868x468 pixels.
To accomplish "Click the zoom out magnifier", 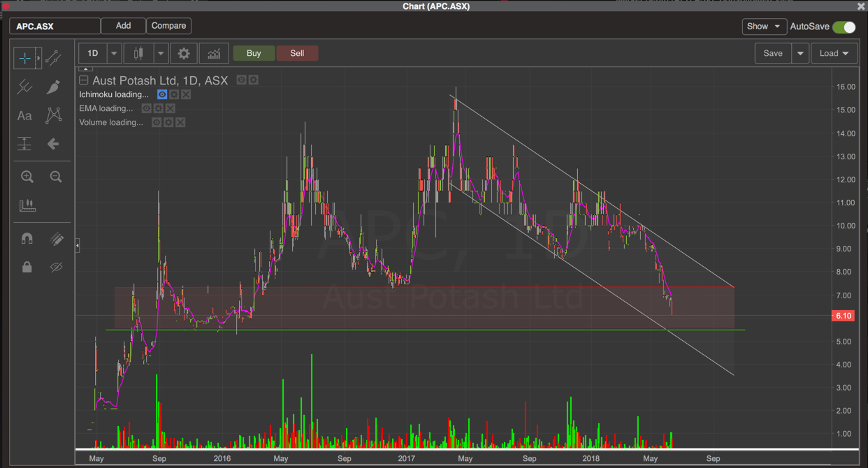I will pyautogui.click(x=56, y=177).
